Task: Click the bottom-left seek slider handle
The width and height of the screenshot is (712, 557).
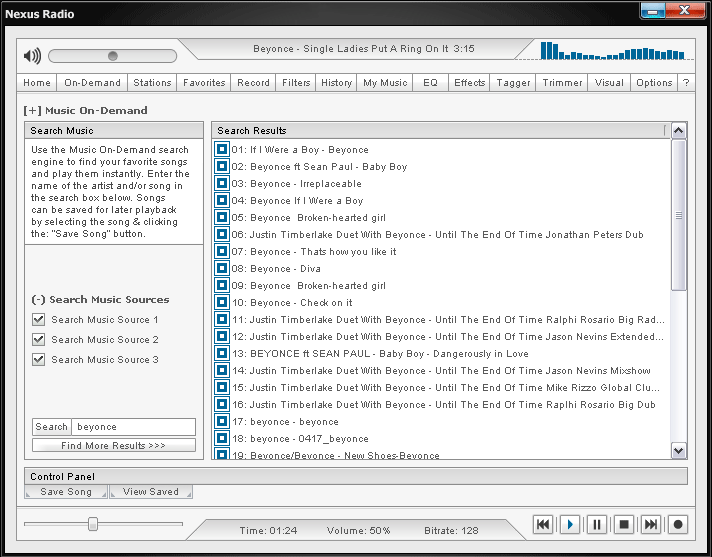Action: pyautogui.click(x=93, y=524)
